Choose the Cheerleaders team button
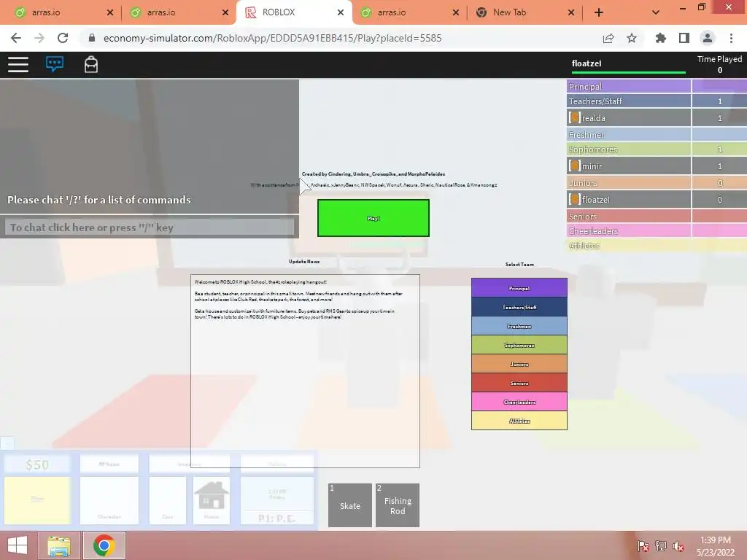This screenshot has width=747, height=560. 519,402
